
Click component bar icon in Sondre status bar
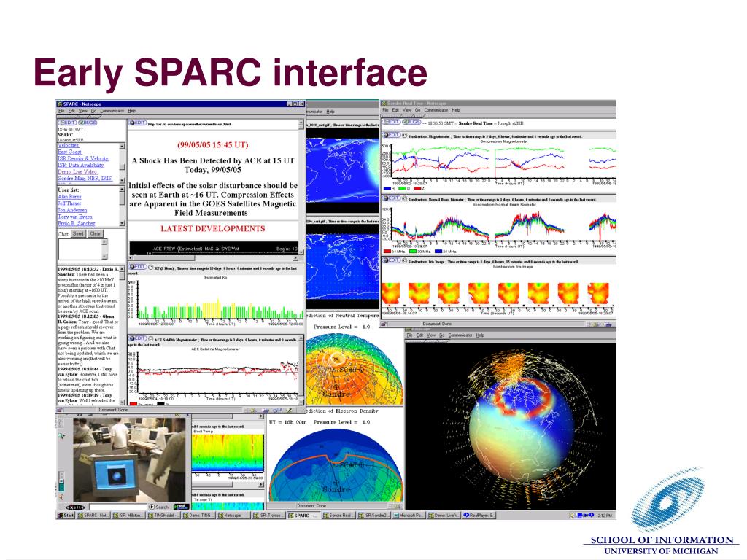(x=601, y=324)
